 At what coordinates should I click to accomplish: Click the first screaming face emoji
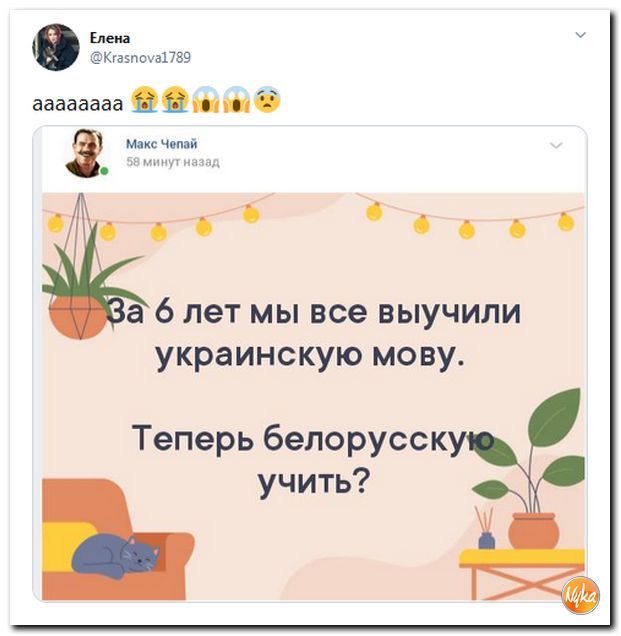click(x=206, y=99)
